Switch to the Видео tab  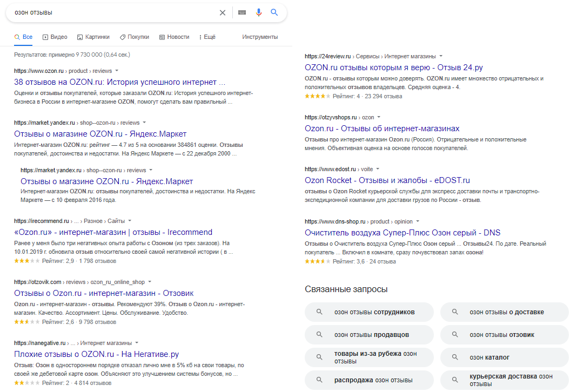pyautogui.click(x=55, y=37)
